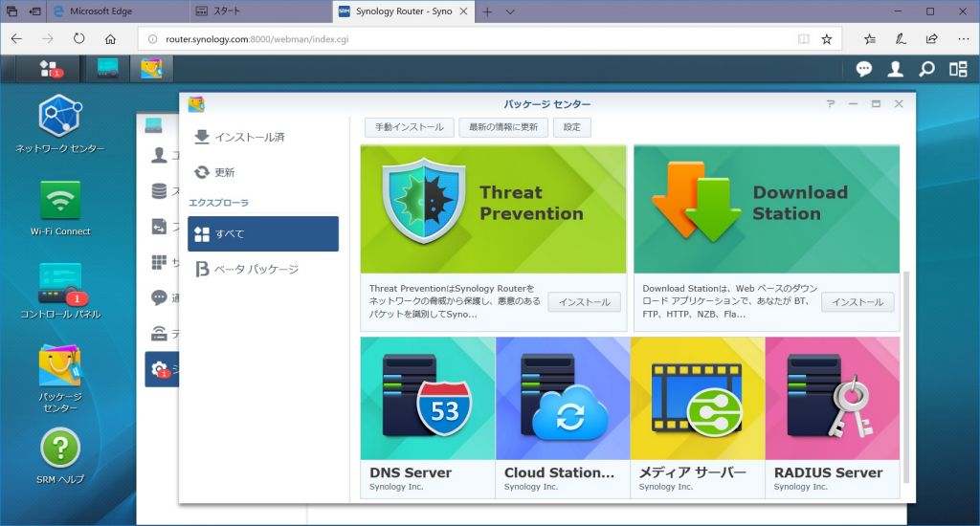Image resolution: width=980 pixels, height=526 pixels.
Task: Install Threat Prevention package
Action: 585,301
